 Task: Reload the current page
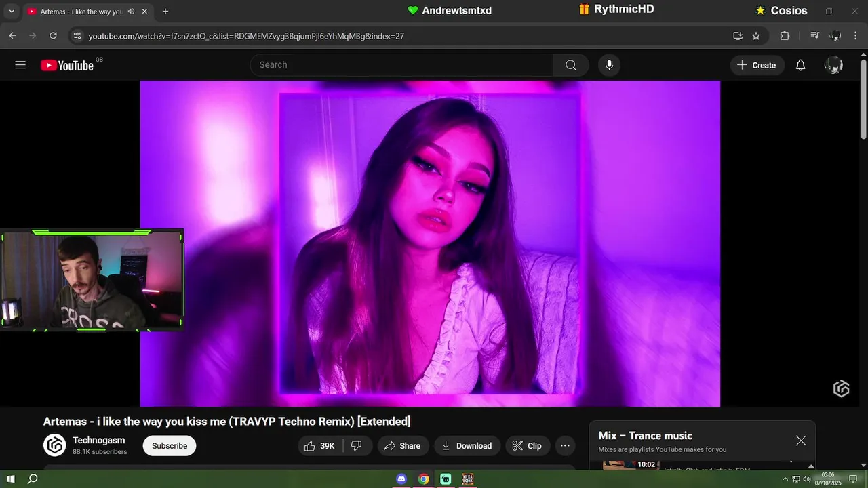pos(53,36)
